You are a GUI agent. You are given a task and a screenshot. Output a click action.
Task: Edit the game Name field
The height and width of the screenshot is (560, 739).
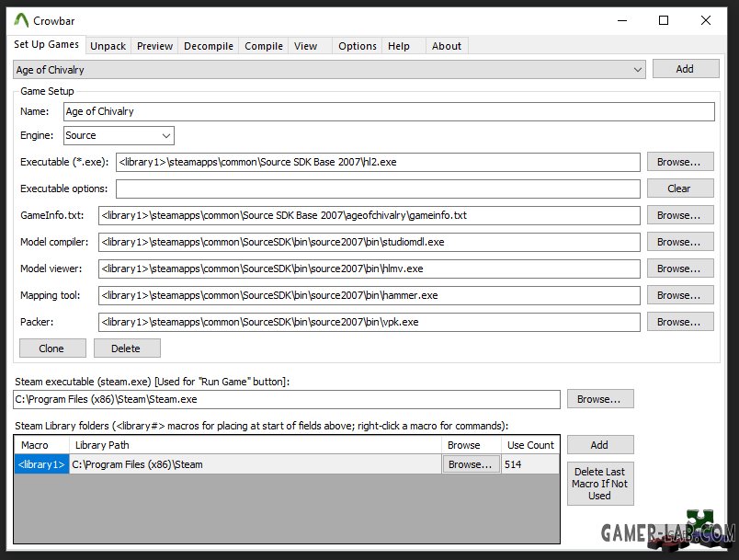click(389, 111)
